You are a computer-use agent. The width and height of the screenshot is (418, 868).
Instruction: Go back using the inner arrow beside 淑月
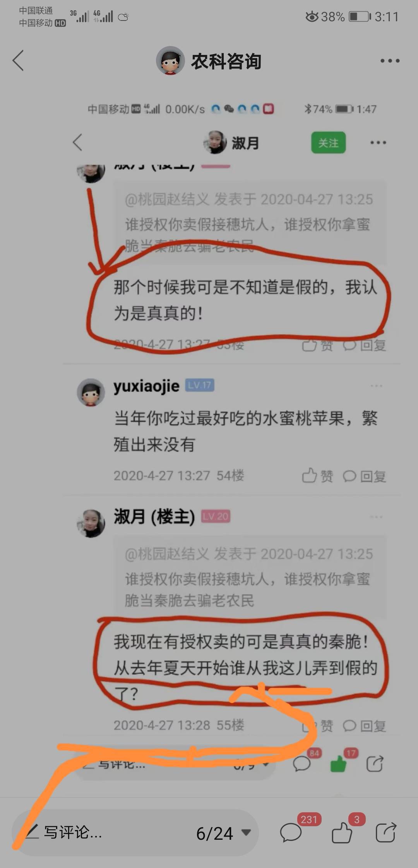[78, 142]
